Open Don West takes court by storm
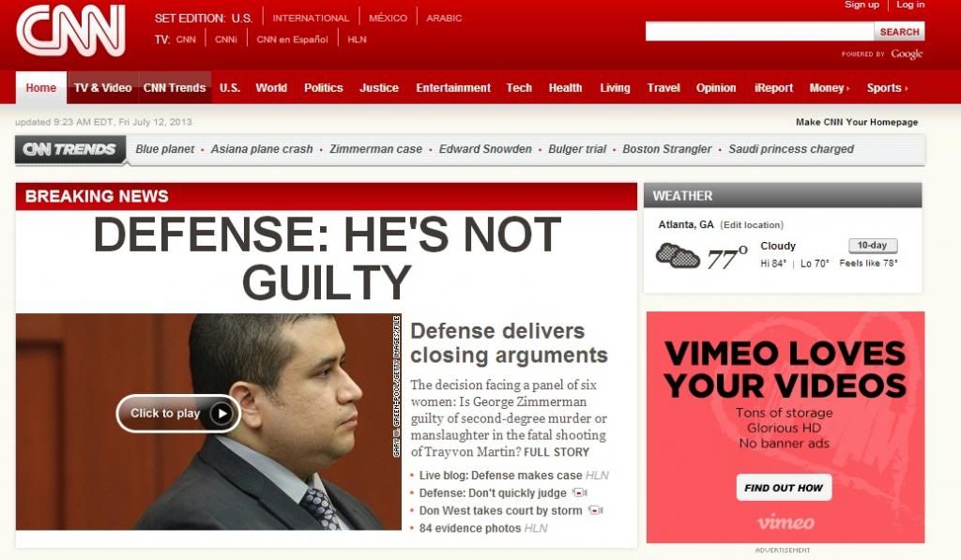The image size is (961, 560). [x=501, y=510]
